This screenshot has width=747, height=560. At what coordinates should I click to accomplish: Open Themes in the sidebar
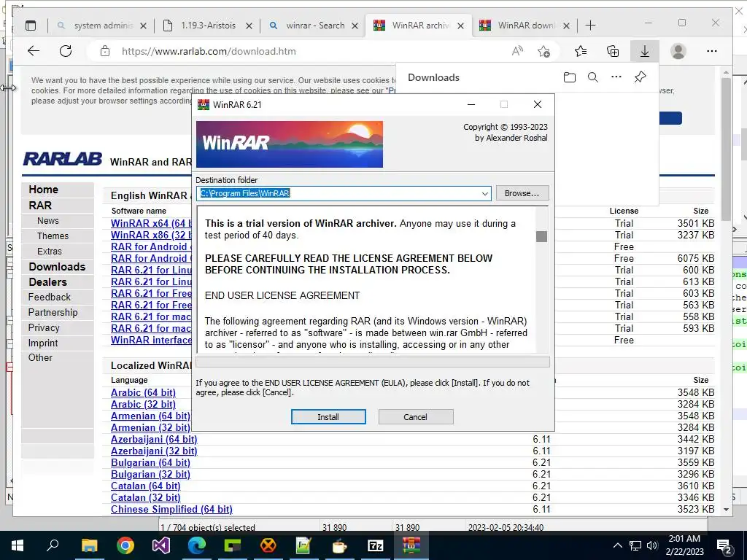(x=53, y=236)
